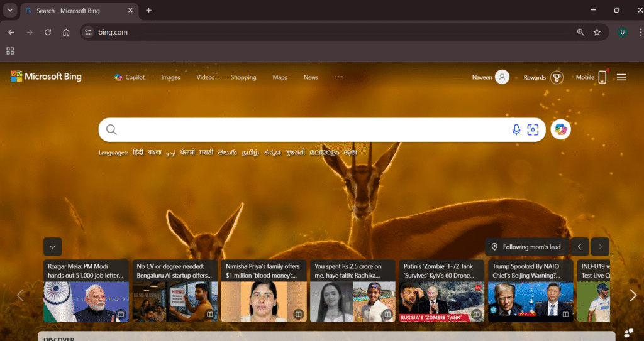Open Putin's Zombie T-72 Tank story

point(441,291)
